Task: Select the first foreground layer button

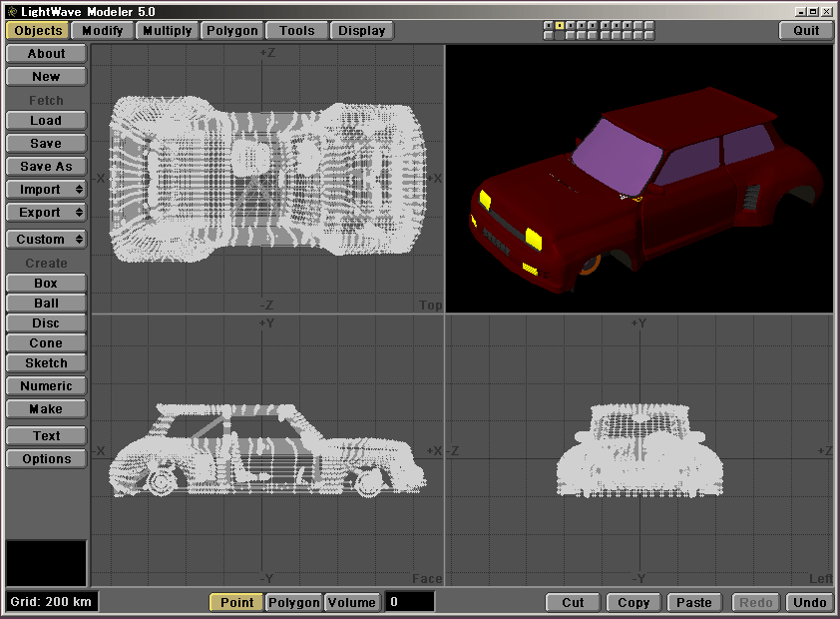Action: tap(549, 25)
